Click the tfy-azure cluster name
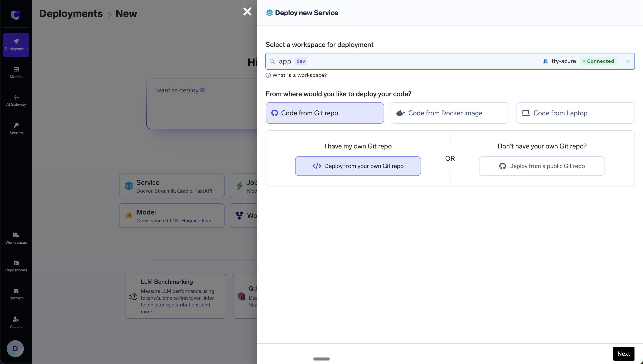643x364 pixels. 563,61
